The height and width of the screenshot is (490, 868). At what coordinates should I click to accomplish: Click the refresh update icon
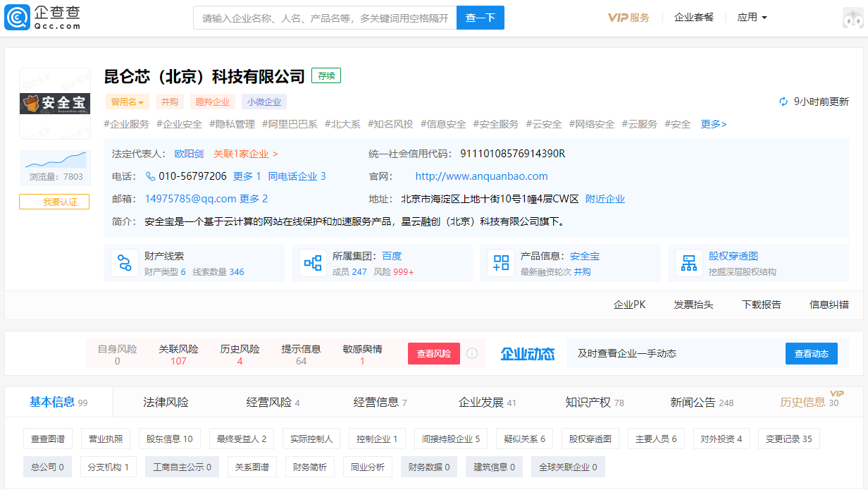pos(783,102)
